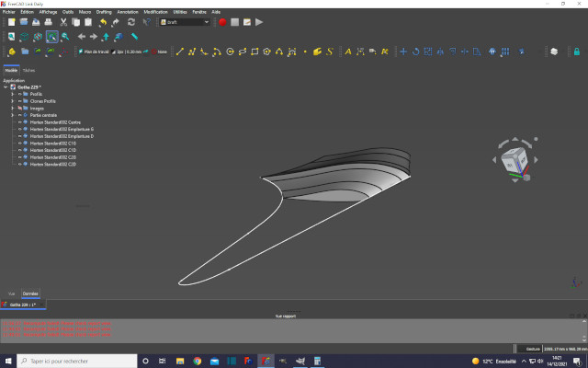Open the Fichier menu
The width and height of the screenshot is (588, 368).
(x=8, y=12)
